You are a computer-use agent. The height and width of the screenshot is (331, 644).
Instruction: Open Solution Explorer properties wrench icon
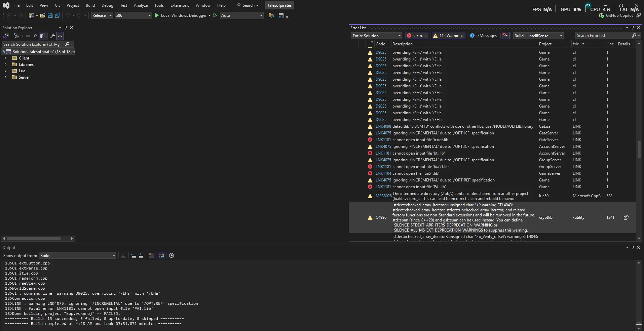(52, 36)
